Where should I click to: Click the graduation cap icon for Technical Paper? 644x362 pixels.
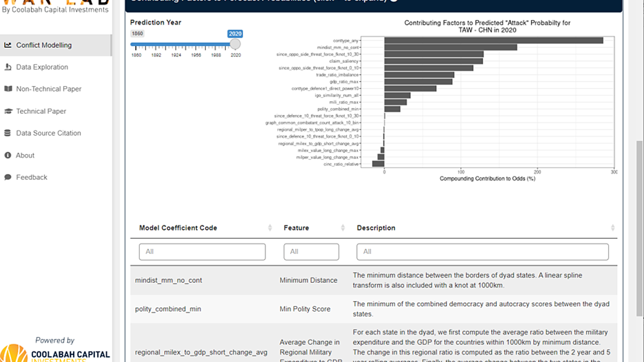(x=8, y=111)
